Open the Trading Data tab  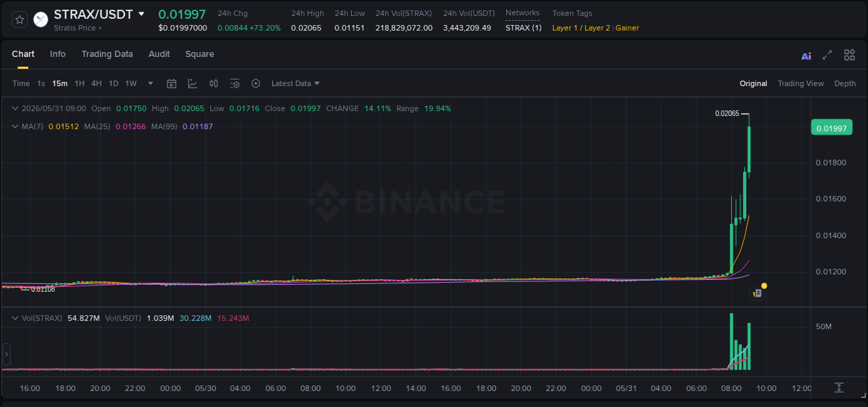[x=107, y=54]
